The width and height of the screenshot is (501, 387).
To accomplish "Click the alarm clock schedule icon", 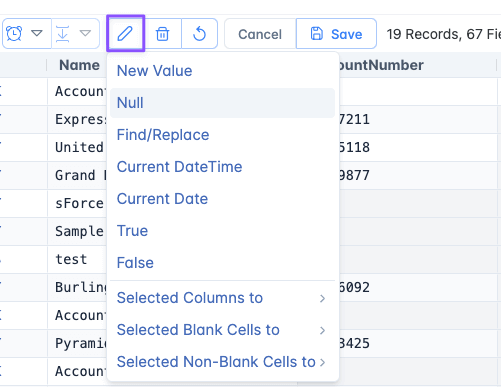I will (14, 33).
